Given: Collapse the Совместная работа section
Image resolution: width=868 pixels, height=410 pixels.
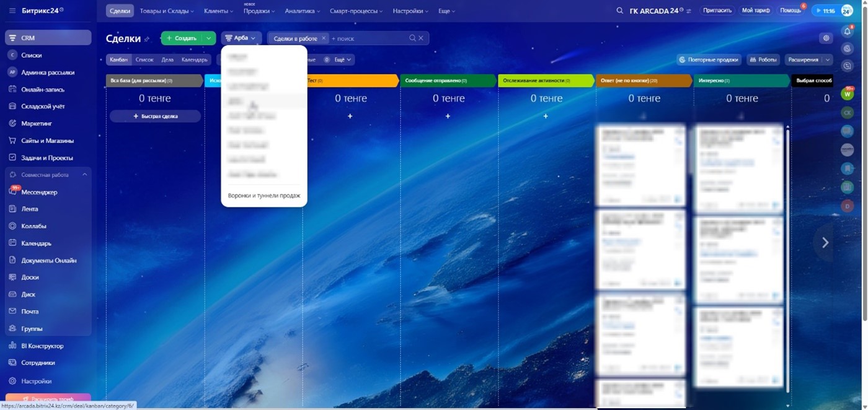Looking at the screenshot, I should 85,175.
